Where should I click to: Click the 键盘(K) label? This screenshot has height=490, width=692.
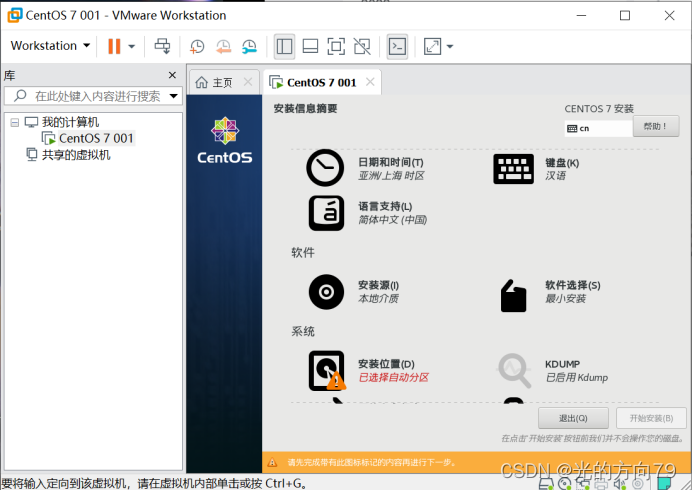pyautogui.click(x=562, y=163)
